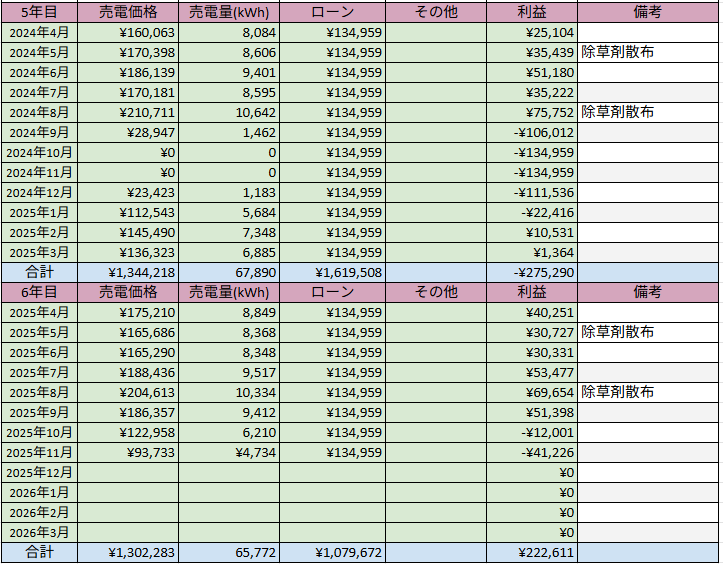Select the ¥1,079,672 loan total cell
Screen dimensions: 723x564
[x=332, y=552]
